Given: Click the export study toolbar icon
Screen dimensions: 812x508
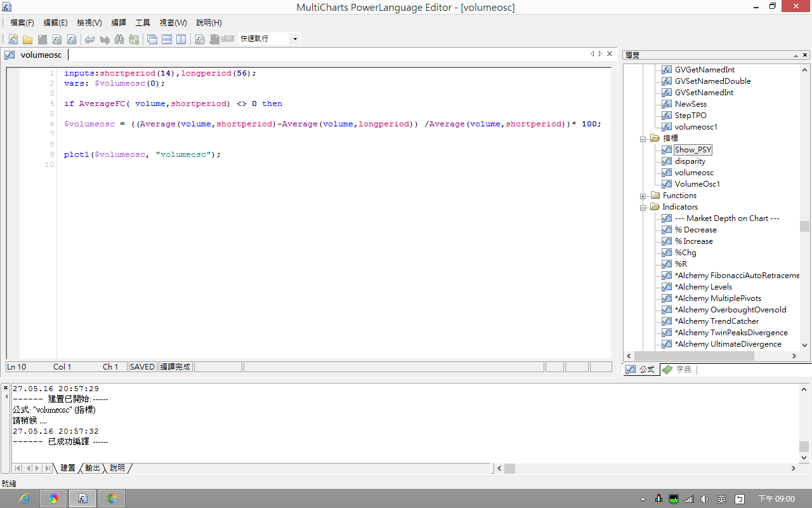Looking at the screenshot, I should click(x=72, y=39).
